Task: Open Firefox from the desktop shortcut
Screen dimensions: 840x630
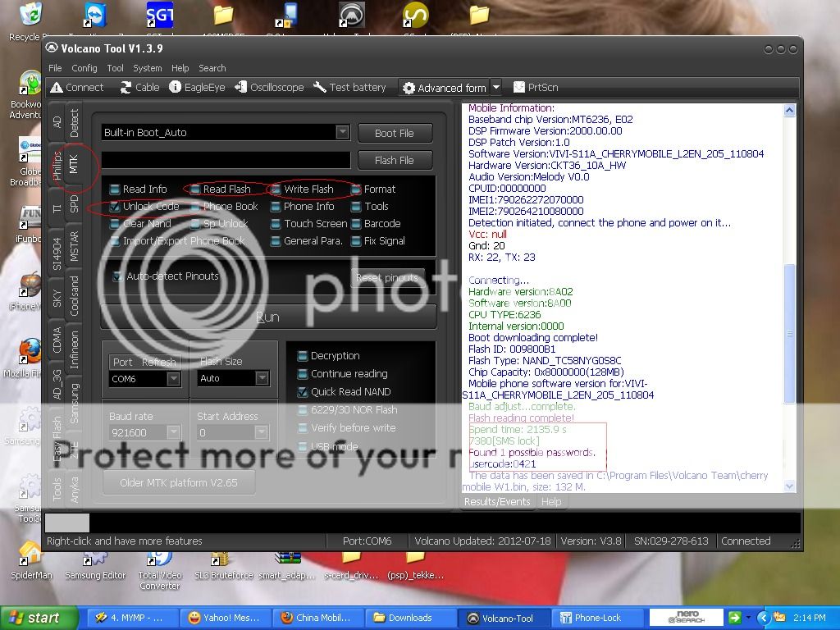Action: pyautogui.click(x=30, y=351)
